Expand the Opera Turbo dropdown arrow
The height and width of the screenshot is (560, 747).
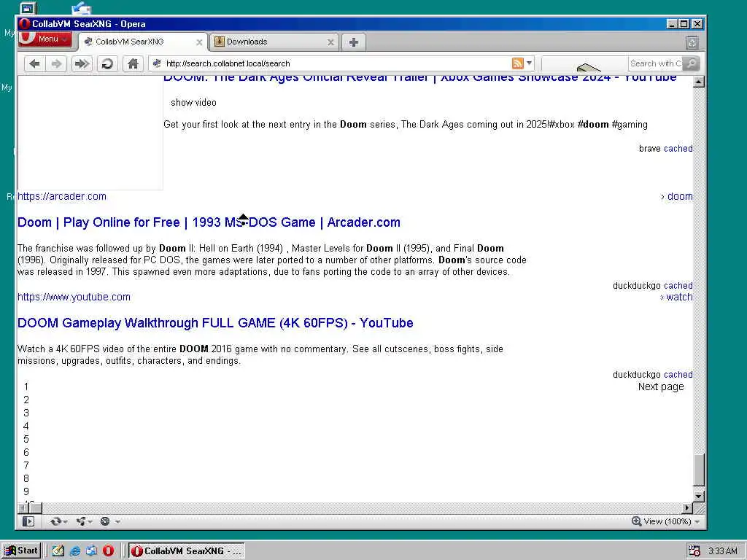(117, 522)
